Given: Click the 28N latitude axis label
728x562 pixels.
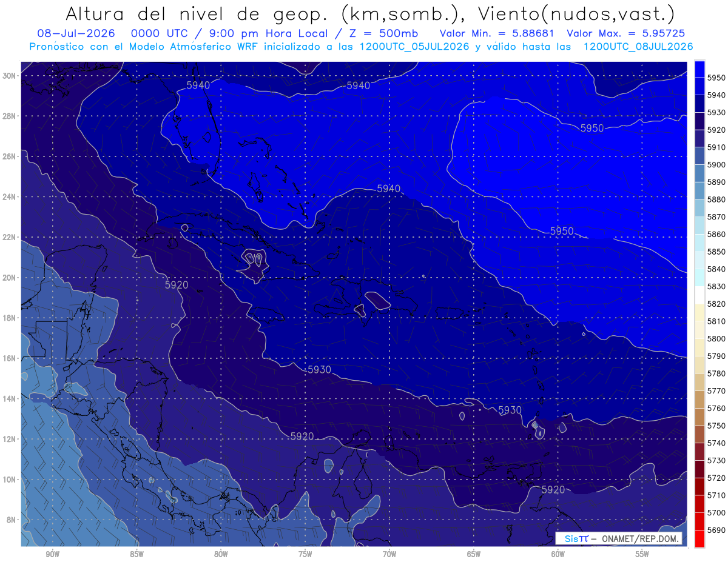Looking at the screenshot, I should [x=10, y=116].
